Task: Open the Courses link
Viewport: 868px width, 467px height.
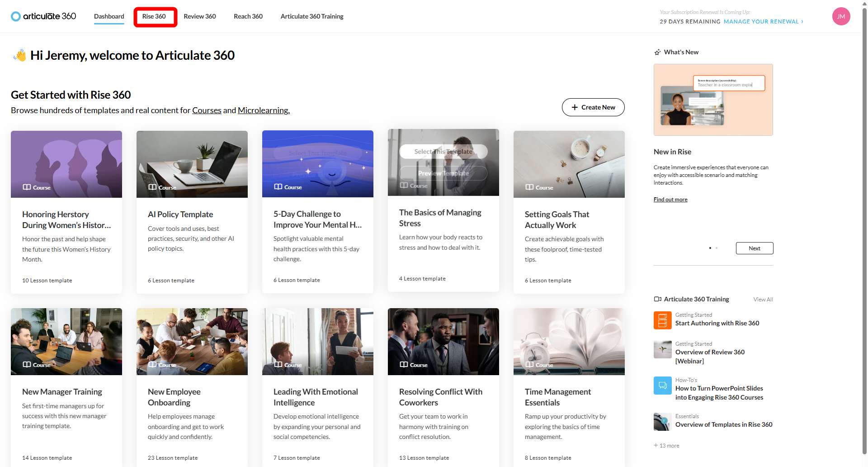Action: tap(207, 110)
